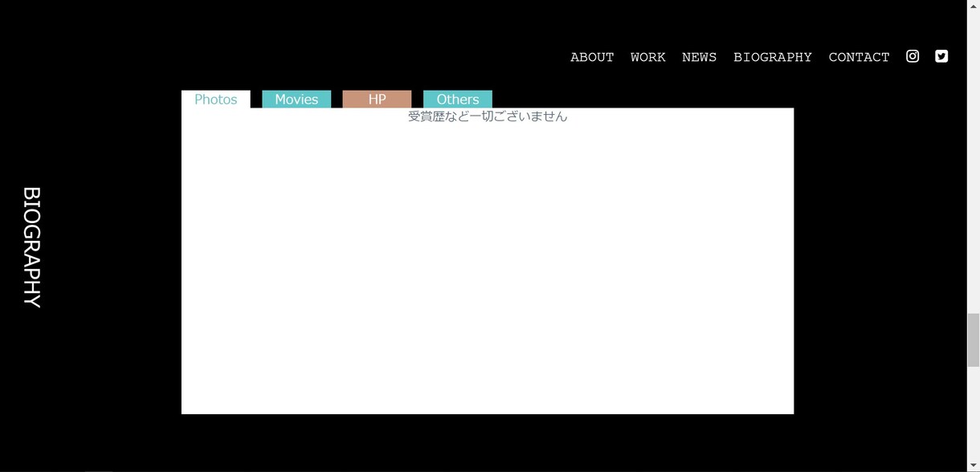
Task: Click the vertical scrollbar thumb
Action: pyautogui.click(x=973, y=340)
